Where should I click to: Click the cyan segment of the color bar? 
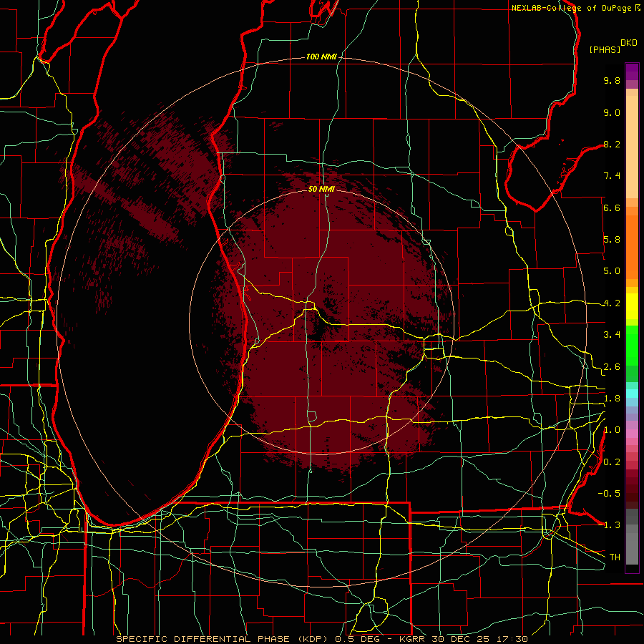[632, 394]
